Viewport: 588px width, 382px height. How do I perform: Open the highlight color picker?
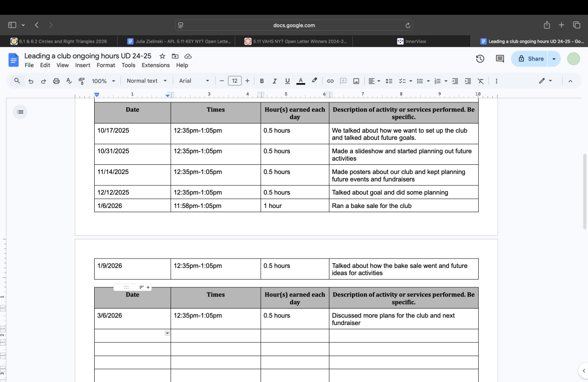(314, 81)
